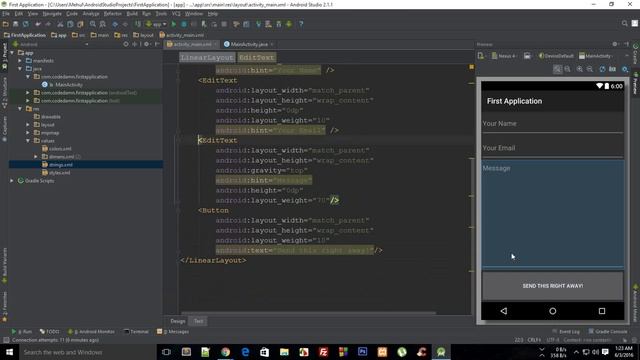
Task: Select styles.xml in project tree
Action: (x=59, y=173)
